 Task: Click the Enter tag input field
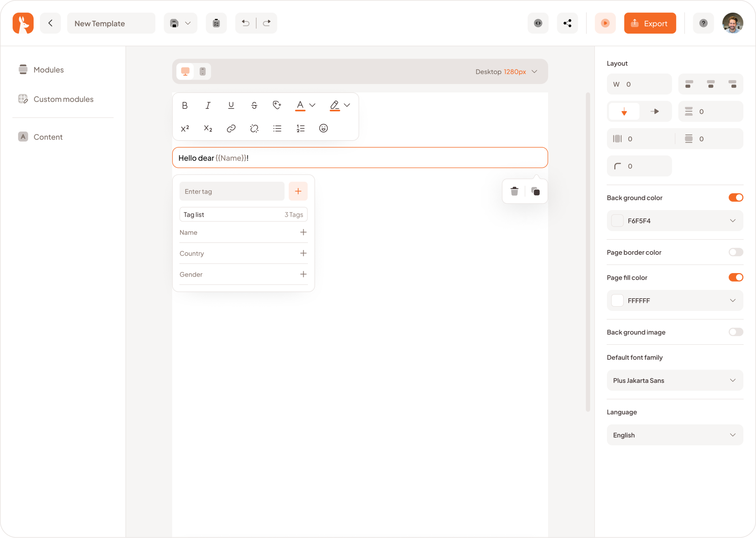pos(232,191)
